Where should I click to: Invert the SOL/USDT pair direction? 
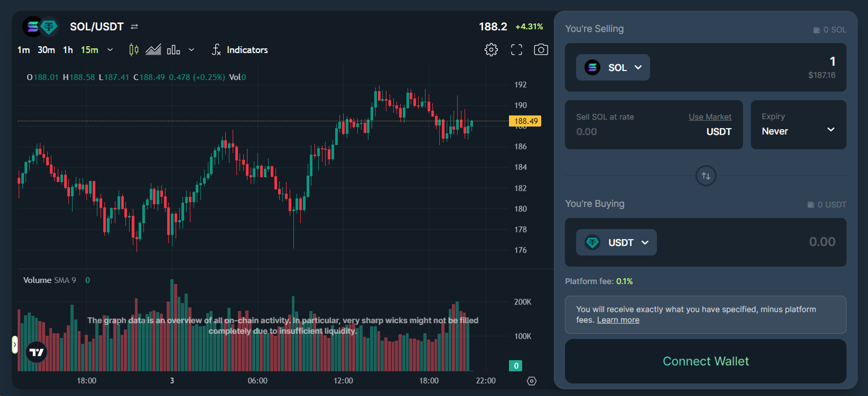[135, 27]
